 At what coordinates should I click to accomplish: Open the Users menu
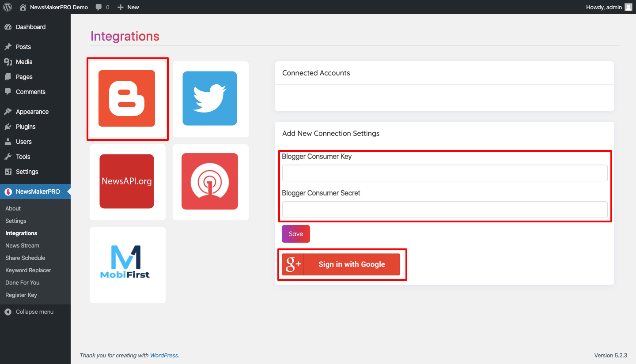(x=35, y=142)
